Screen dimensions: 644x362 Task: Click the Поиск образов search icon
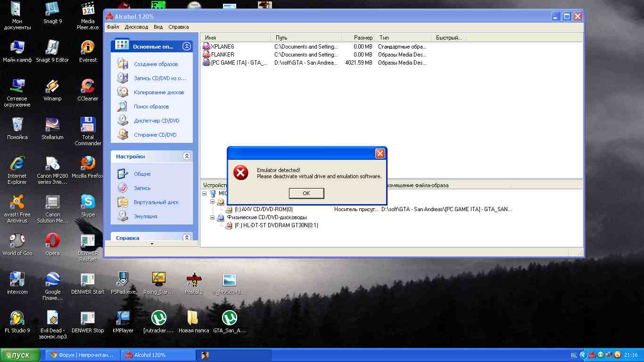(123, 107)
